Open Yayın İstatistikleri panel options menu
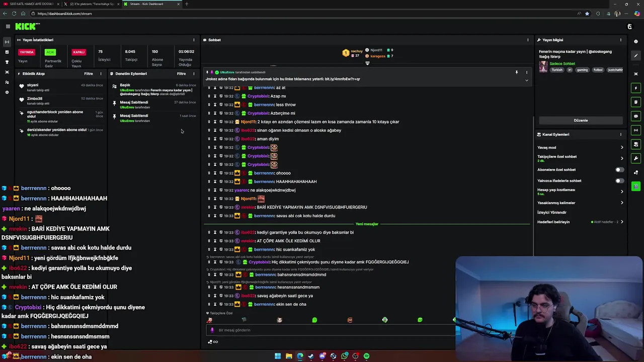 coord(194,40)
